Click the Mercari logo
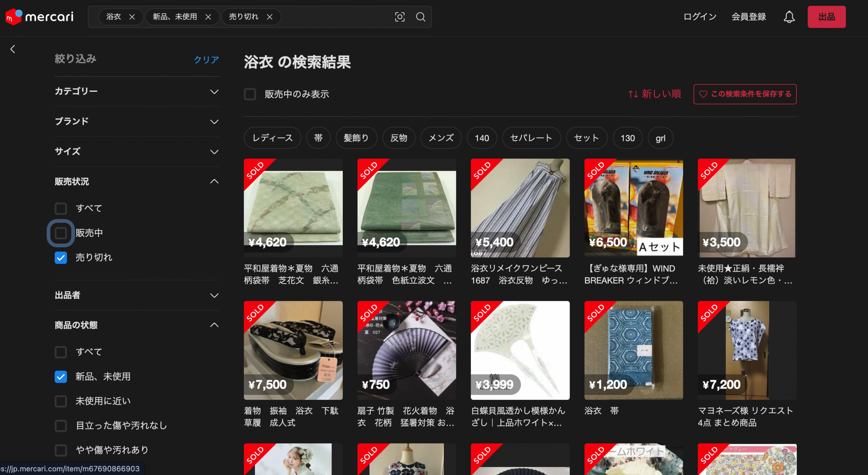The height and width of the screenshot is (475, 868). point(40,17)
